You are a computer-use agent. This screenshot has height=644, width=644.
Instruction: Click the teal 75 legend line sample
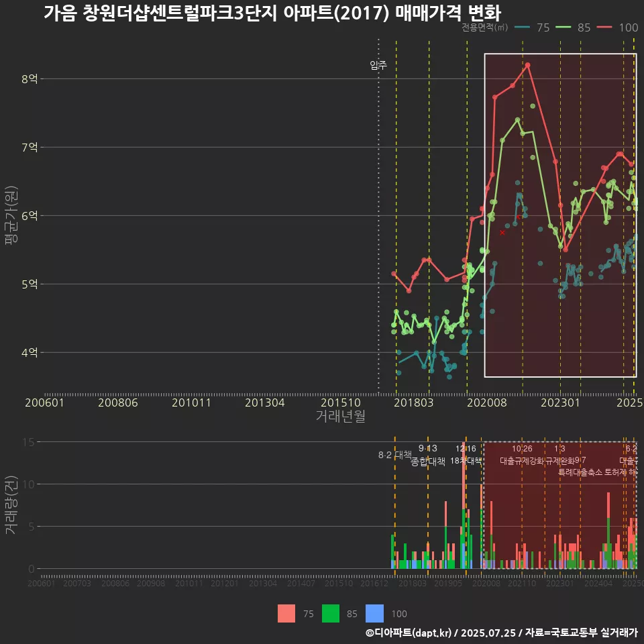pos(522,28)
